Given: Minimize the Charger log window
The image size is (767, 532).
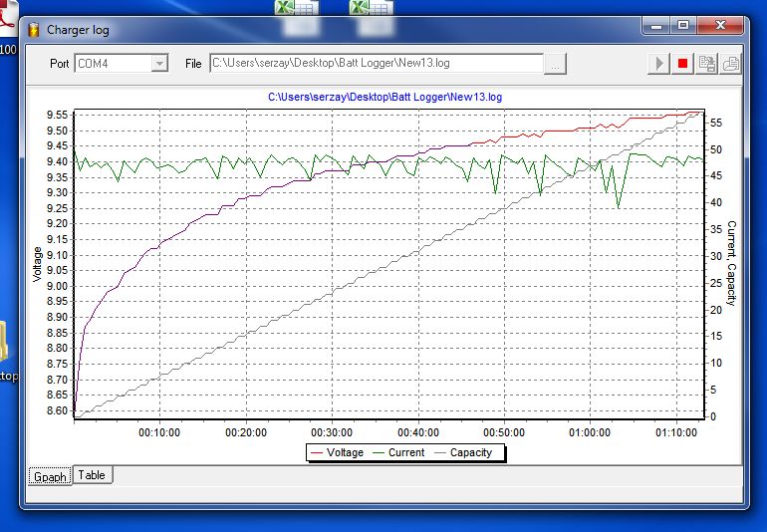Looking at the screenshot, I should tap(655, 26).
